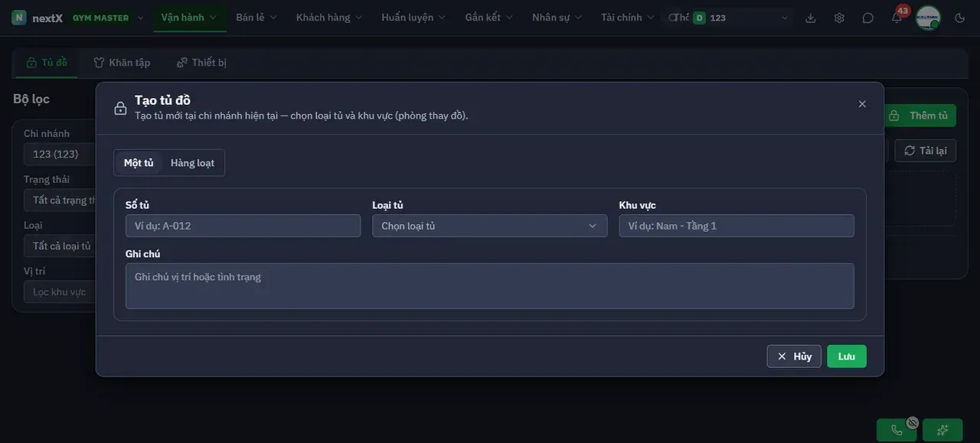
Task: Click the Thêm tủ button
Action: 920,116
